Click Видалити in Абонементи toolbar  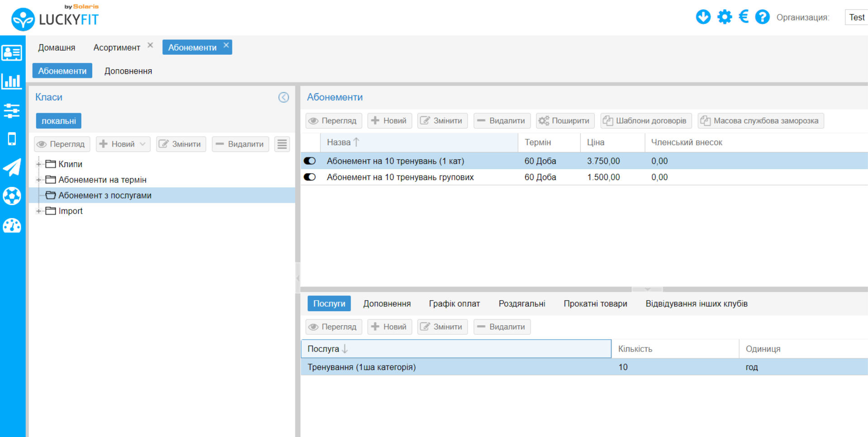(502, 121)
